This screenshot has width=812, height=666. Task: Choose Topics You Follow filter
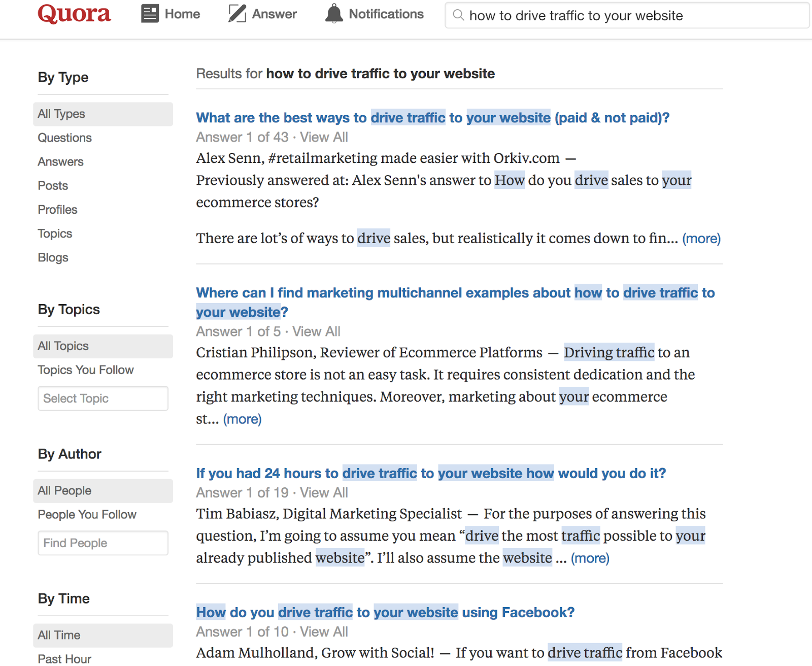click(86, 370)
